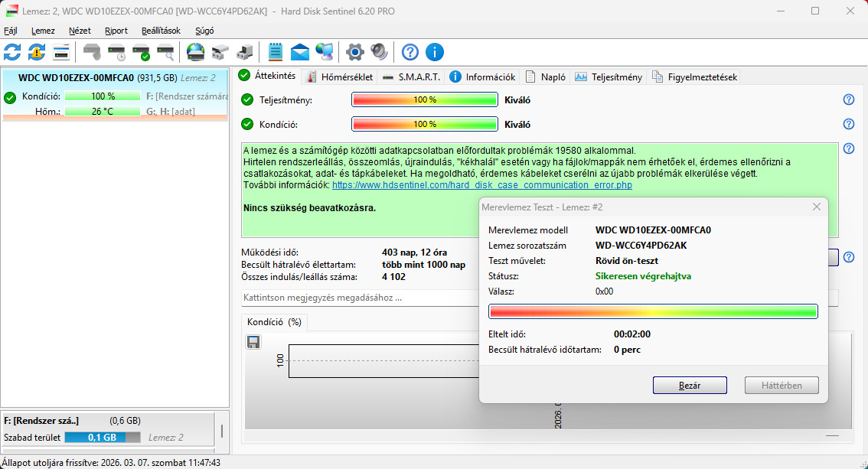Click the comment field 'Kattintson megjegyzés megadásához'
This screenshot has width=868, height=469.
click(360, 298)
